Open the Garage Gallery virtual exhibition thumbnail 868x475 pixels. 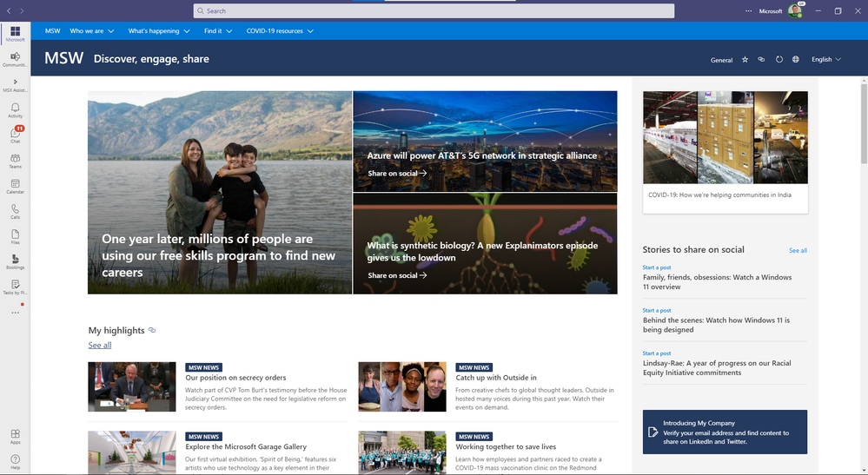[x=132, y=452]
